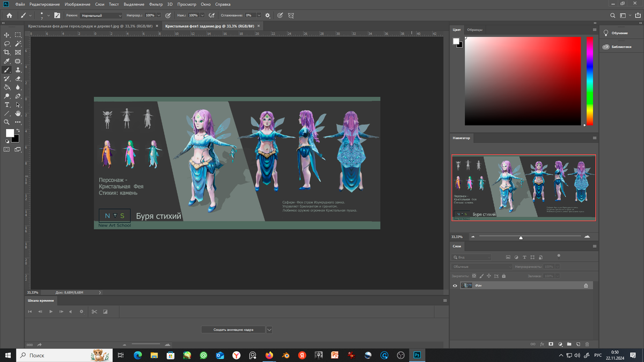Select the Type tool
The height and width of the screenshot is (362, 644).
[x=7, y=105]
